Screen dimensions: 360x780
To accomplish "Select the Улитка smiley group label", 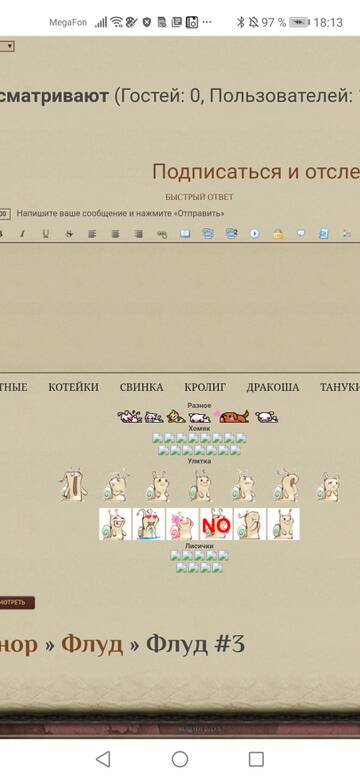I will pyautogui.click(x=199, y=461).
